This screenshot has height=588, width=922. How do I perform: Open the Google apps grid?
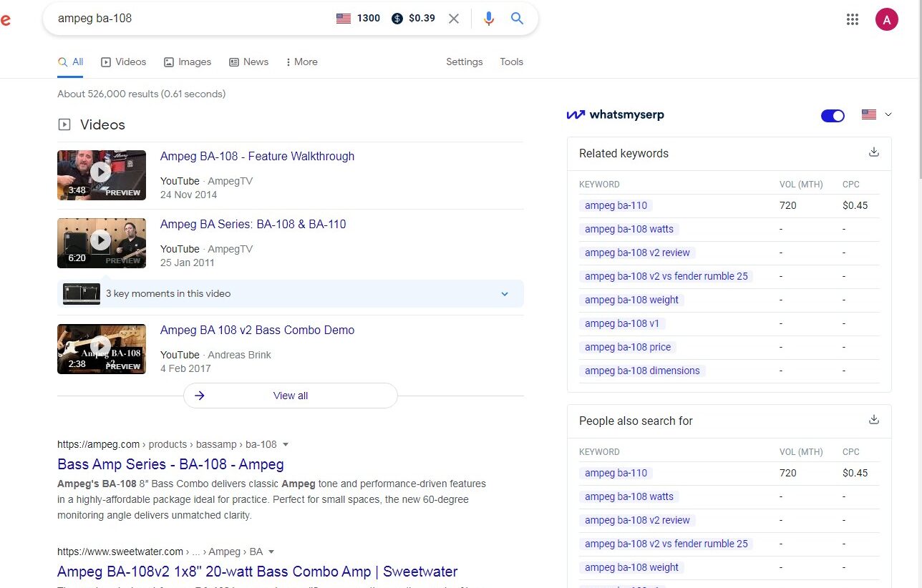click(x=852, y=19)
